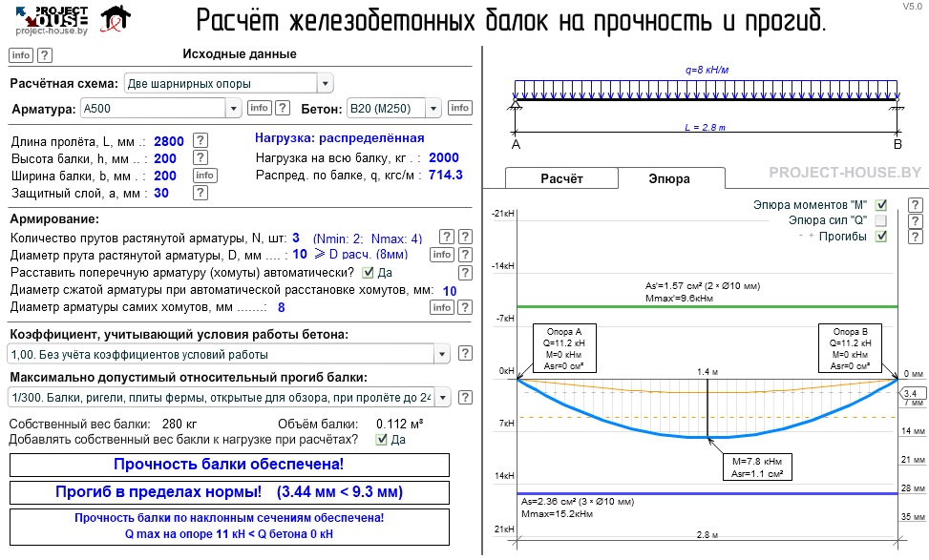Click the q=8 кН/м load label
Viewport: 929px width, 560px height.
point(707,70)
